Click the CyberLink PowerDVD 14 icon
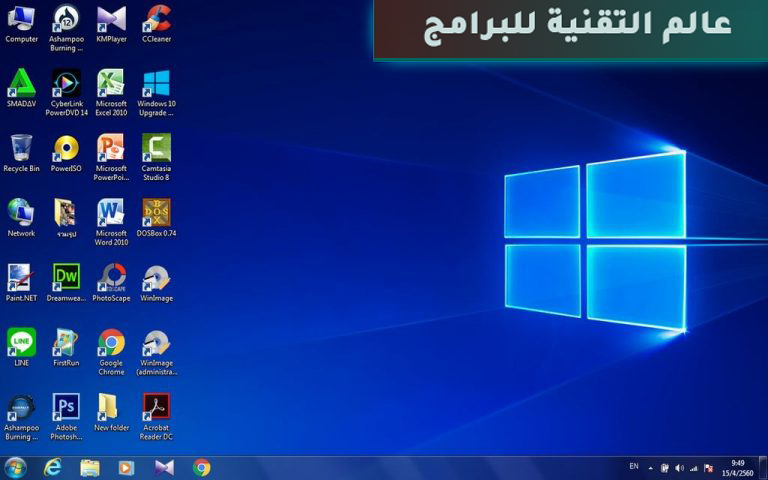The image size is (768, 480). [66, 93]
